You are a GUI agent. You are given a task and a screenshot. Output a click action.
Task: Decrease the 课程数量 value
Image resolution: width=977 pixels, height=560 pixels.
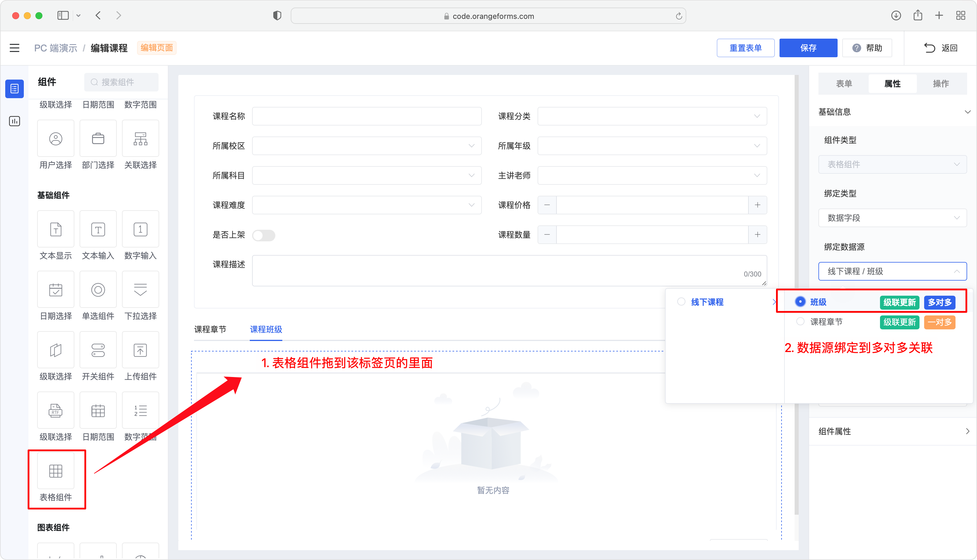[x=547, y=235]
